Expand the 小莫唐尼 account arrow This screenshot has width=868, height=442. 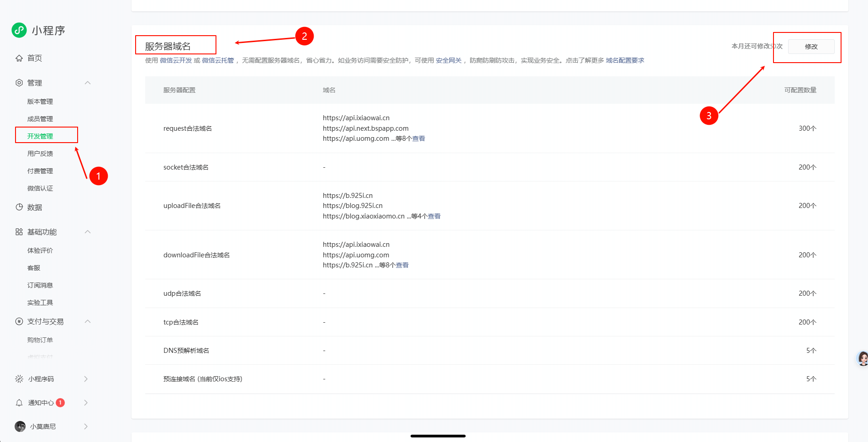[86, 426]
